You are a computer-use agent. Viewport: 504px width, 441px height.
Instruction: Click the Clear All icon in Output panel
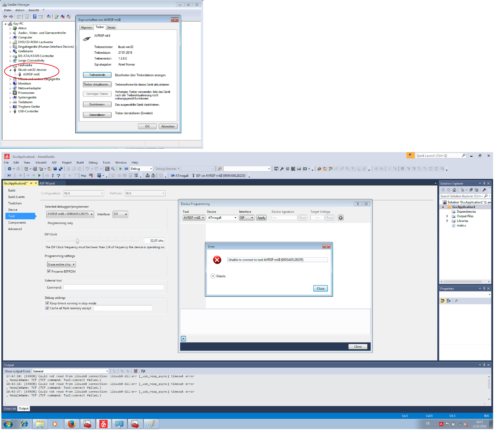click(136, 371)
